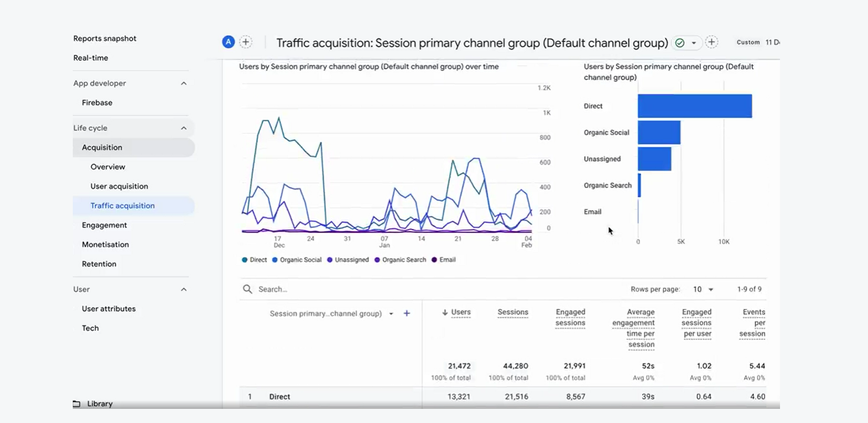
Task: Click the blue 'A' segment avatar icon
Action: tap(228, 42)
